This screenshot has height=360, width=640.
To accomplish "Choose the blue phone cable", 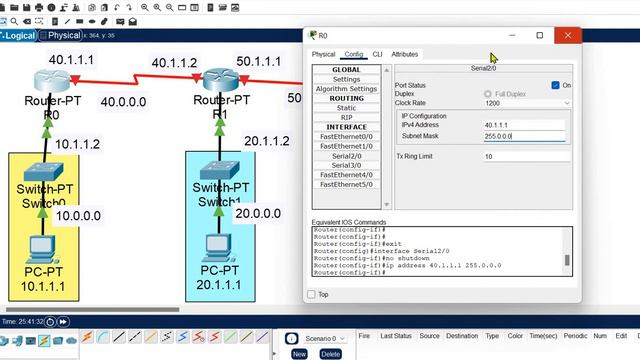I will [x=183, y=337].
